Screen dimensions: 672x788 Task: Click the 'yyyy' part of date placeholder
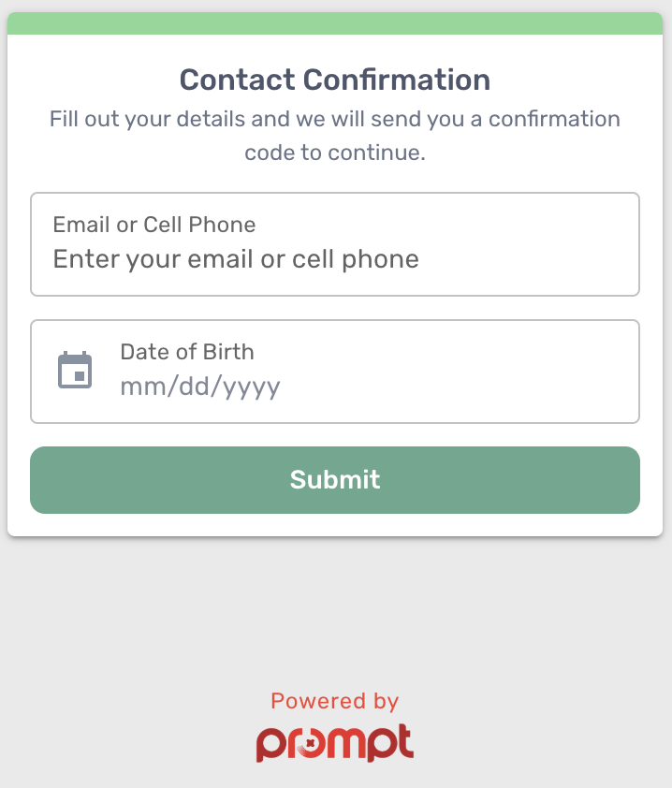pos(252,388)
